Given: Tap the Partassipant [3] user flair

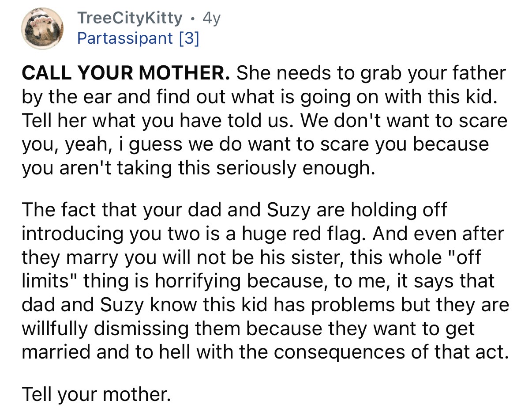Looking at the screenshot, I should coord(138,38).
